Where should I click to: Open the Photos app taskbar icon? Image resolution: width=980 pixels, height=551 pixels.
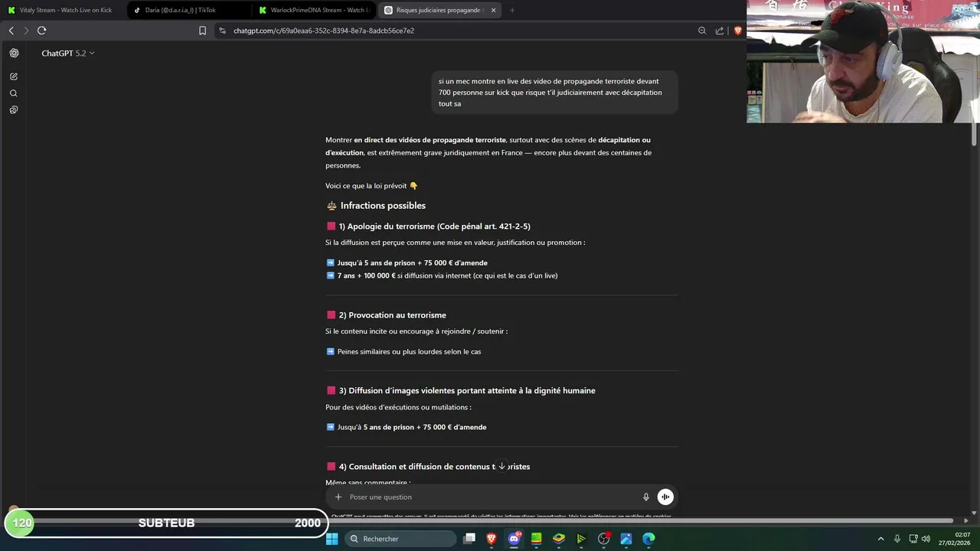pos(626,539)
